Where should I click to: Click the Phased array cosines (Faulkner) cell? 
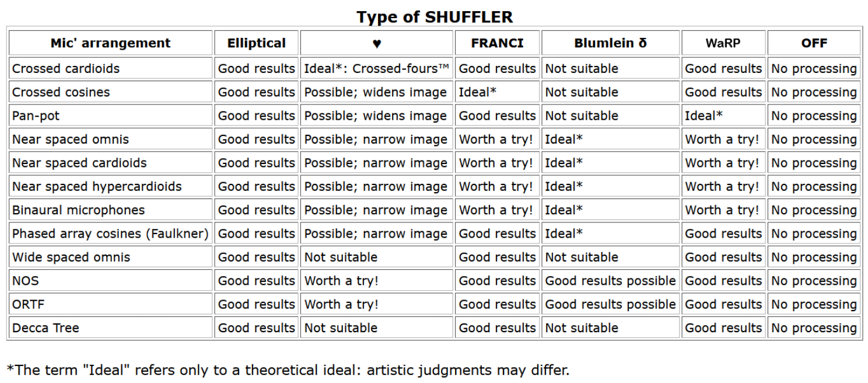click(110, 234)
